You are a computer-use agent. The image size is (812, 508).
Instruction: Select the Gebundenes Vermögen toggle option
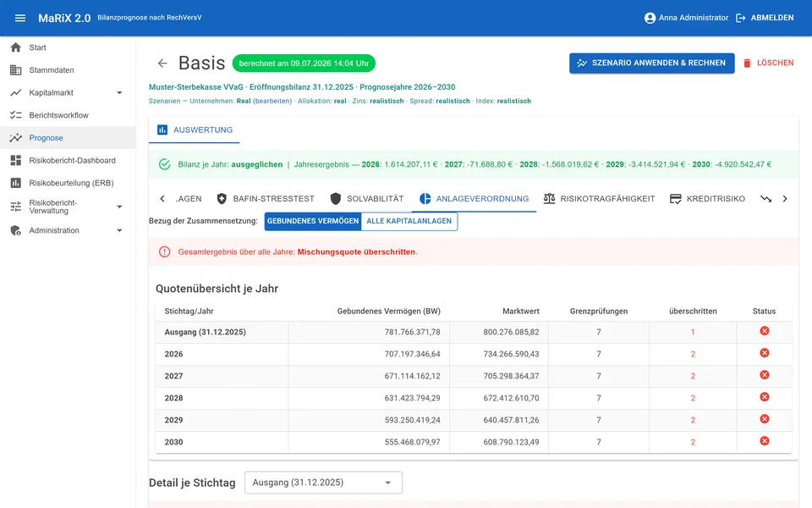pos(313,221)
